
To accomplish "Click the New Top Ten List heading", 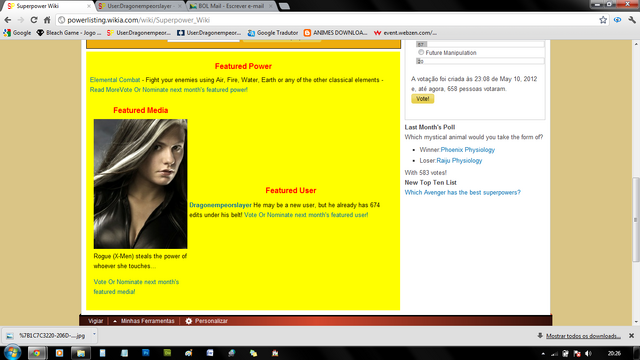I will point(431,182).
